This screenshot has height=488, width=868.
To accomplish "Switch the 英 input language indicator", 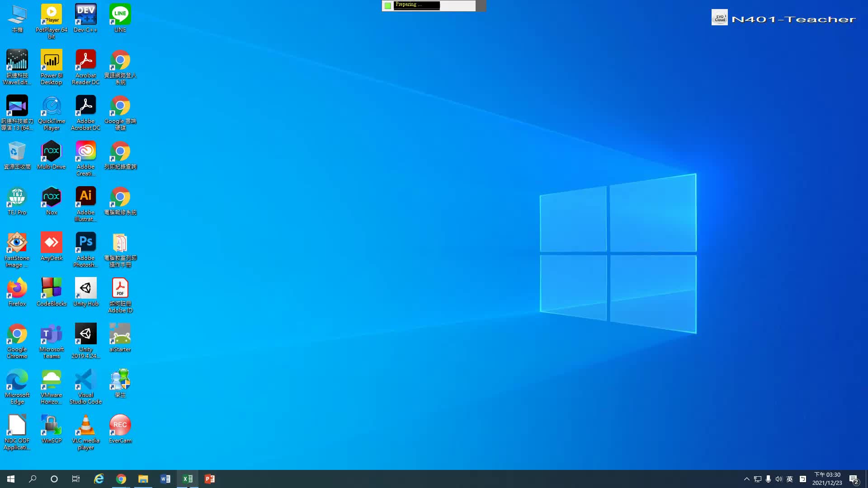I will pyautogui.click(x=790, y=479).
